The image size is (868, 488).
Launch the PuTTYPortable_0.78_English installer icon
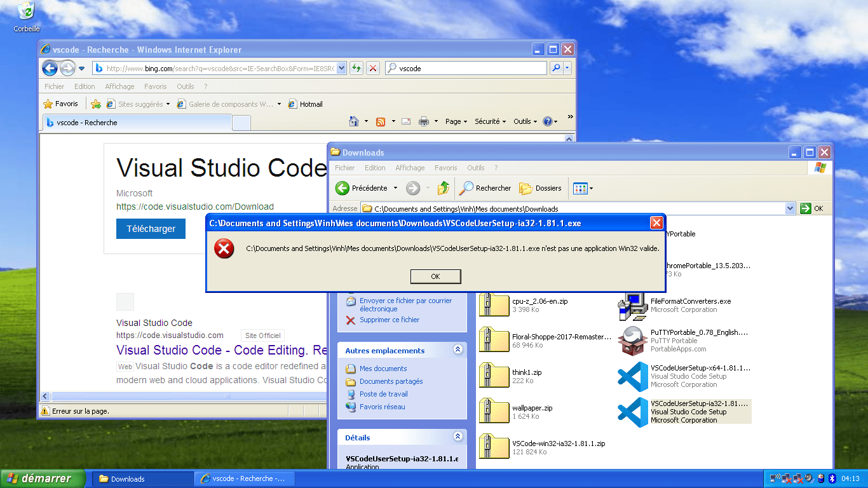tap(632, 341)
